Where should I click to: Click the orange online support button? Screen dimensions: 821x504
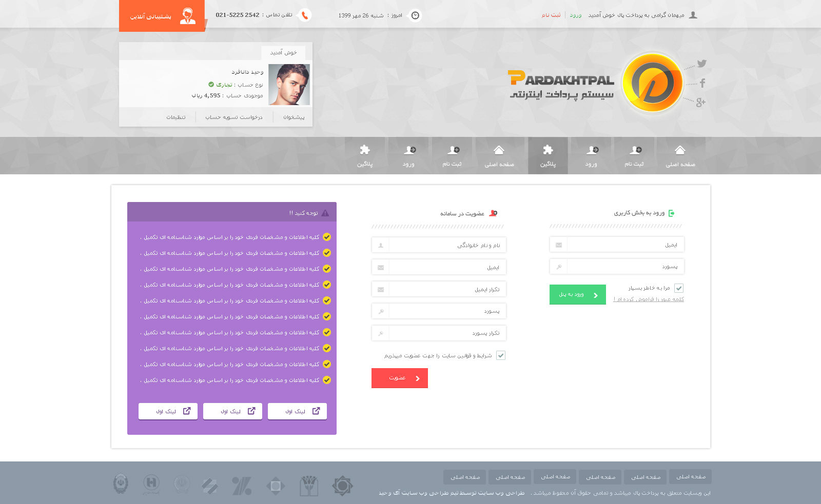click(x=162, y=16)
